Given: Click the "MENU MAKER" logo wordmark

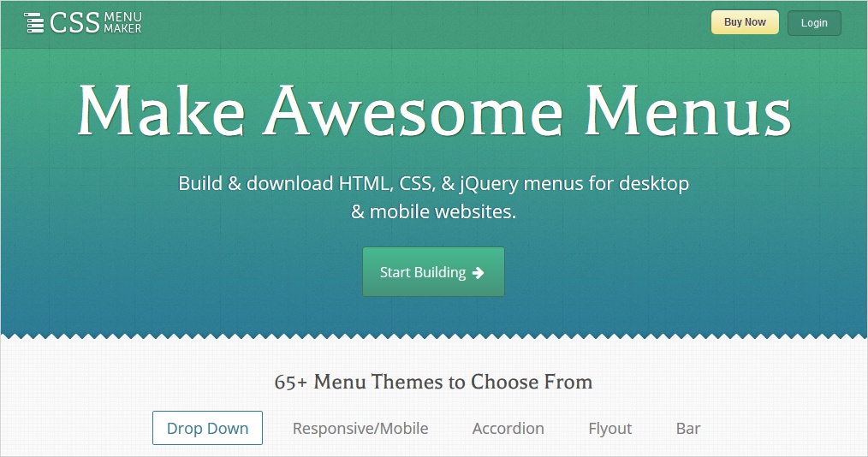Looking at the screenshot, I should pos(122,23).
